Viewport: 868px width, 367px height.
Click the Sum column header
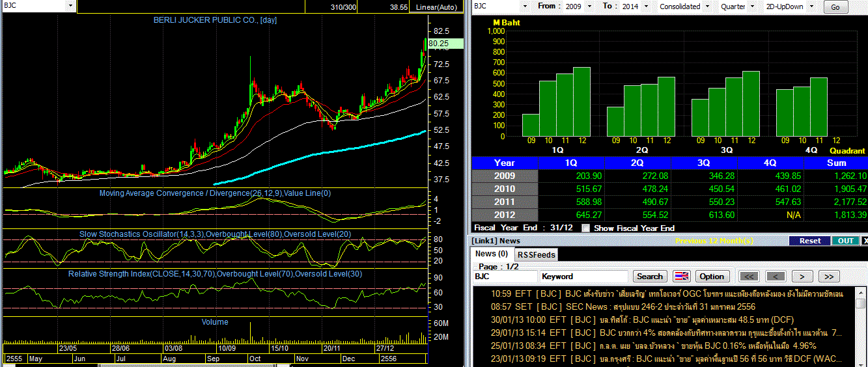coord(836,163)
